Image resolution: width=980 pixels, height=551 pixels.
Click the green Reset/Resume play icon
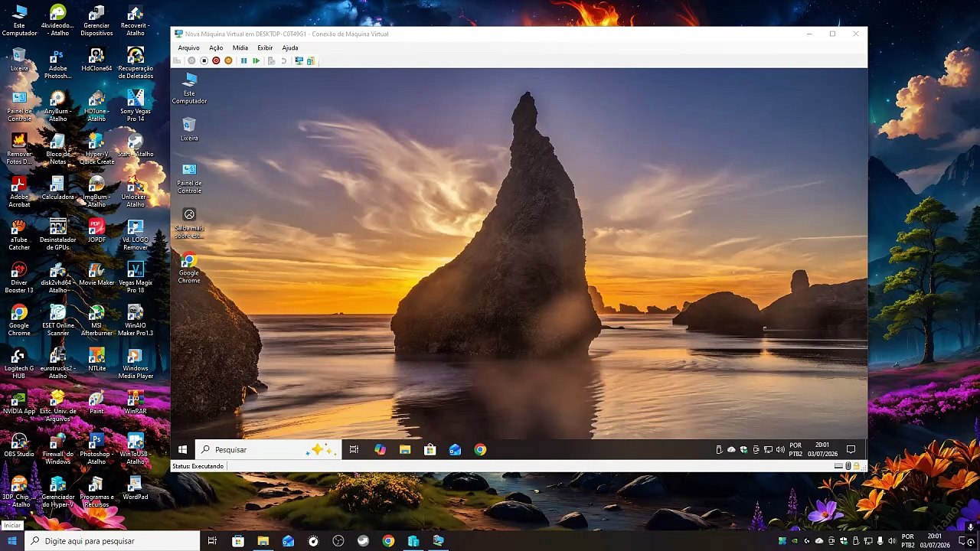pyautogui.click(x=256, y=60)
